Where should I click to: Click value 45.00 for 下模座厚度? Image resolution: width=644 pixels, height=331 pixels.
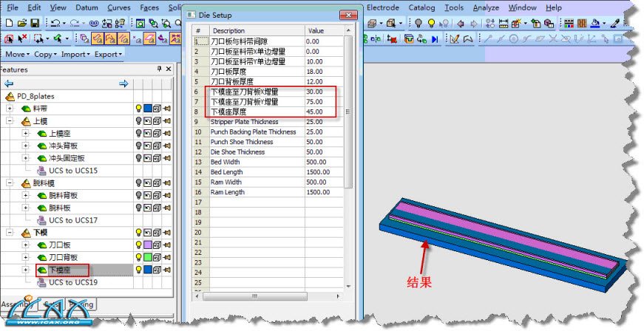(x=315, y=112)
